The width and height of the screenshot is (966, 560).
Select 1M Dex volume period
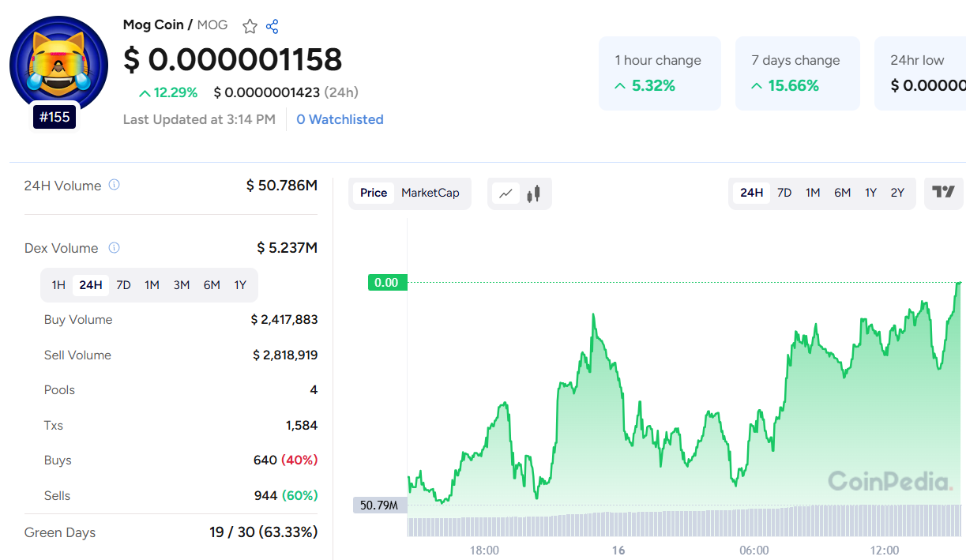point(152,285)
